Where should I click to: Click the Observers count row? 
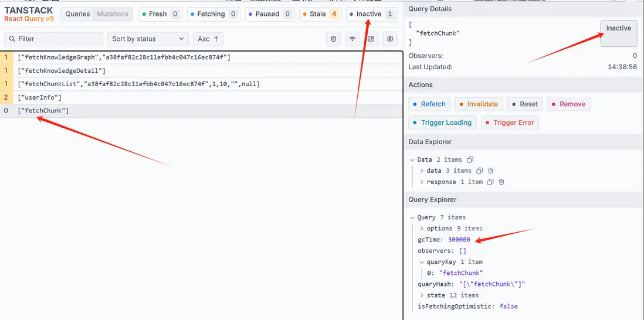coord(523,56)
